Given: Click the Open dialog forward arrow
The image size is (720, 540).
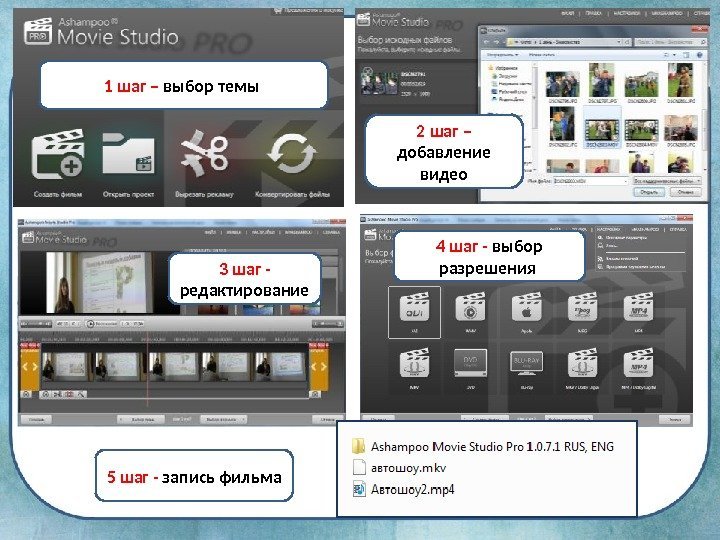Looking at the screenshot, I should pos(497,42).
